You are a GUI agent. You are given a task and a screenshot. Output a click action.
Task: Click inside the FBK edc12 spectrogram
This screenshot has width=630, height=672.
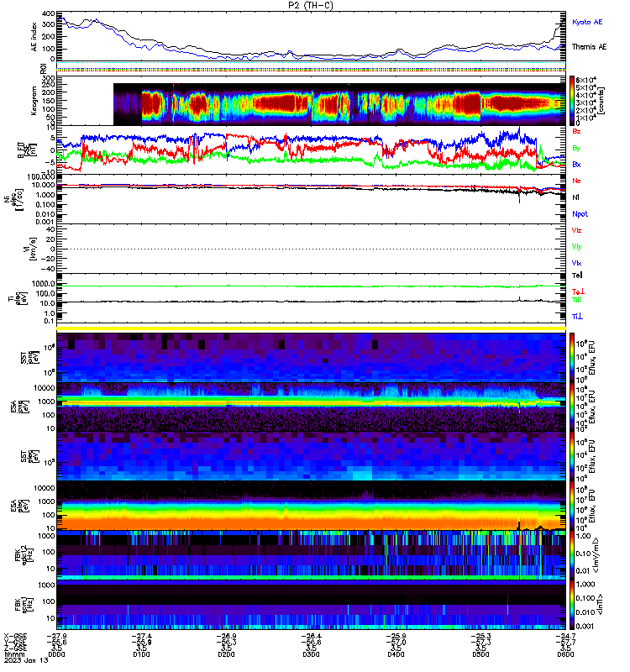(x=311, y=554)
